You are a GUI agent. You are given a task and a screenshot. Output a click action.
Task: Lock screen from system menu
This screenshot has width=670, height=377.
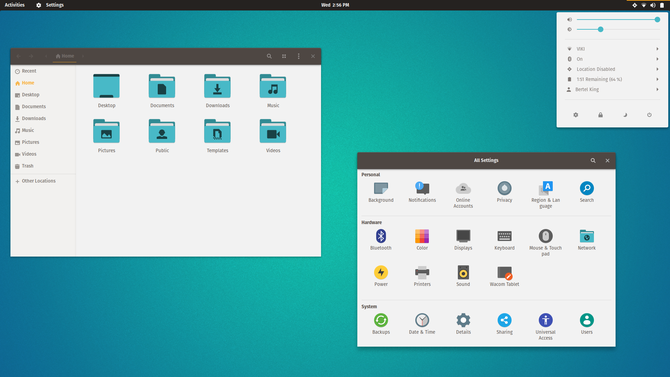point(600,115)
